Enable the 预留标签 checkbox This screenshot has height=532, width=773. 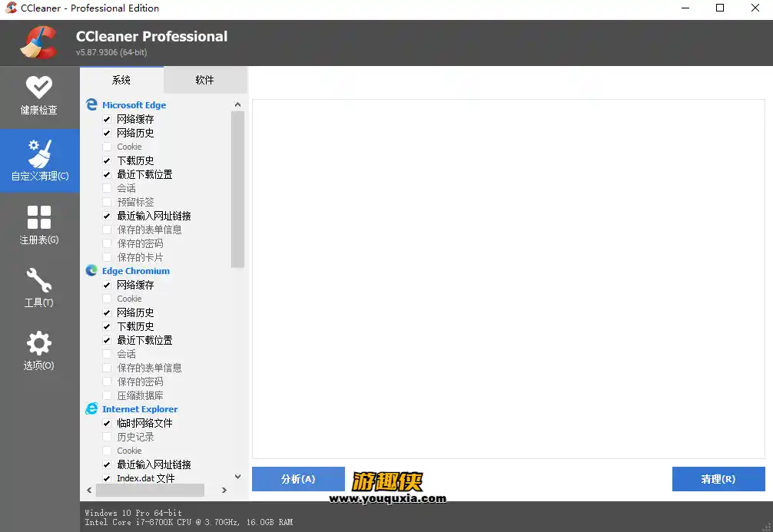pos(107,202)
